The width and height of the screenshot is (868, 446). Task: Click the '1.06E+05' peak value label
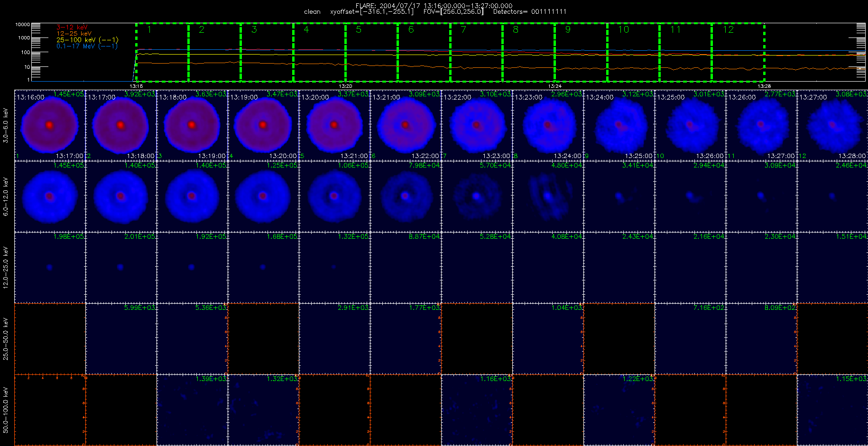pyautogui.click(x=353, y=165)
